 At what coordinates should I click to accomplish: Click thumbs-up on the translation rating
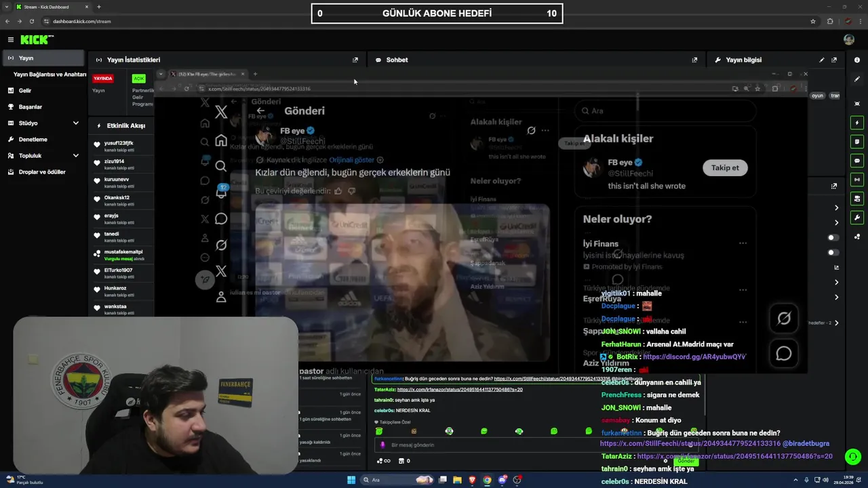coord(338,191)
